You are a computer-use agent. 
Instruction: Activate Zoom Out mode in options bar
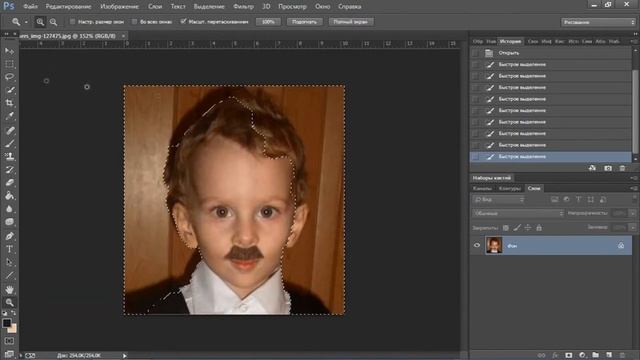pyautogui.click(x=53, y=22)
